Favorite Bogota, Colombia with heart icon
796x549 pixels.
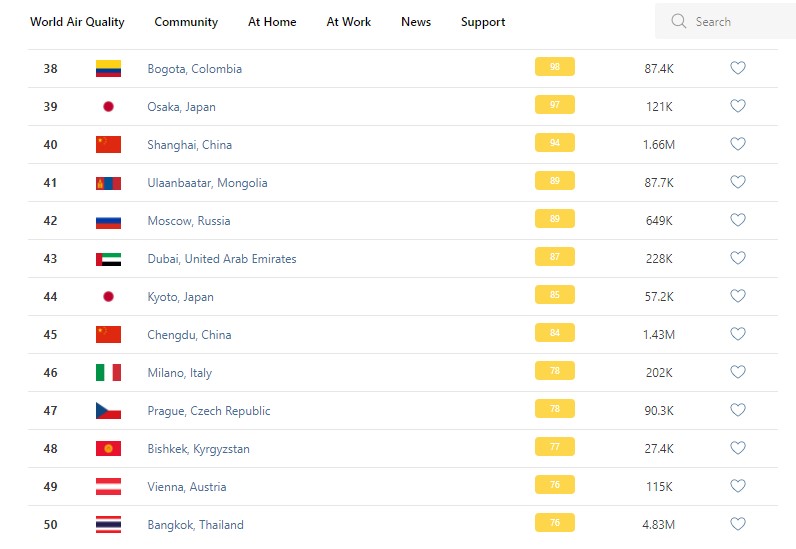coord(738,68)
